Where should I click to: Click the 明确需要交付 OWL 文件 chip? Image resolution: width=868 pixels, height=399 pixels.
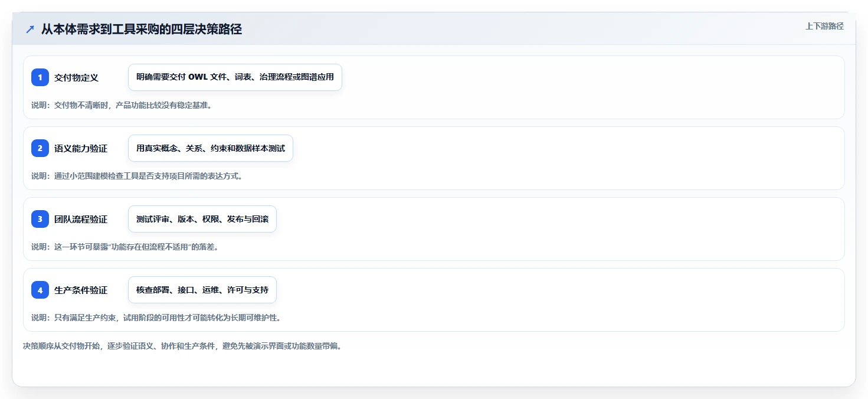(235, 77)
